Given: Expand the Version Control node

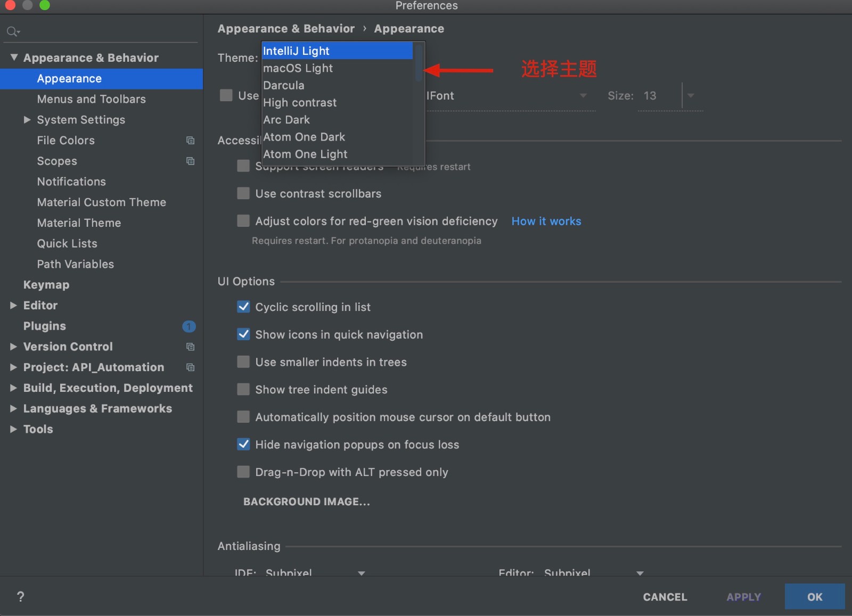Looking at the screenshot, I should coord(14,347).
